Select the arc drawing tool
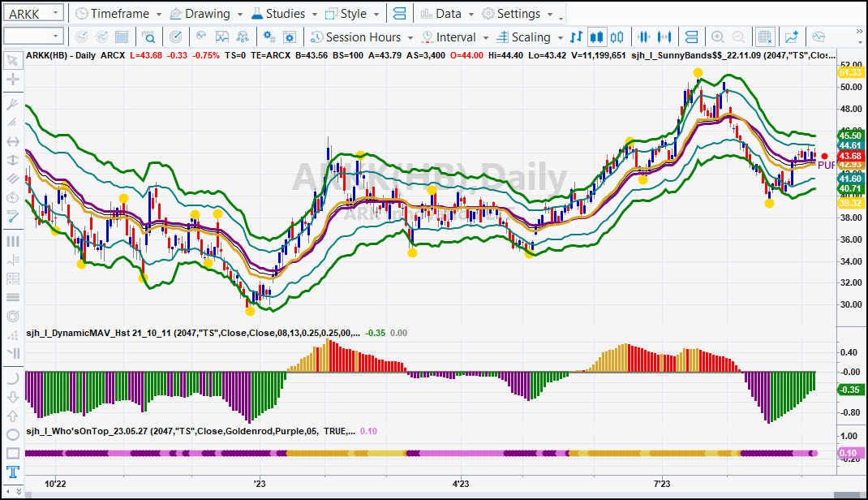The image size is (868, 500). [12, 378]
